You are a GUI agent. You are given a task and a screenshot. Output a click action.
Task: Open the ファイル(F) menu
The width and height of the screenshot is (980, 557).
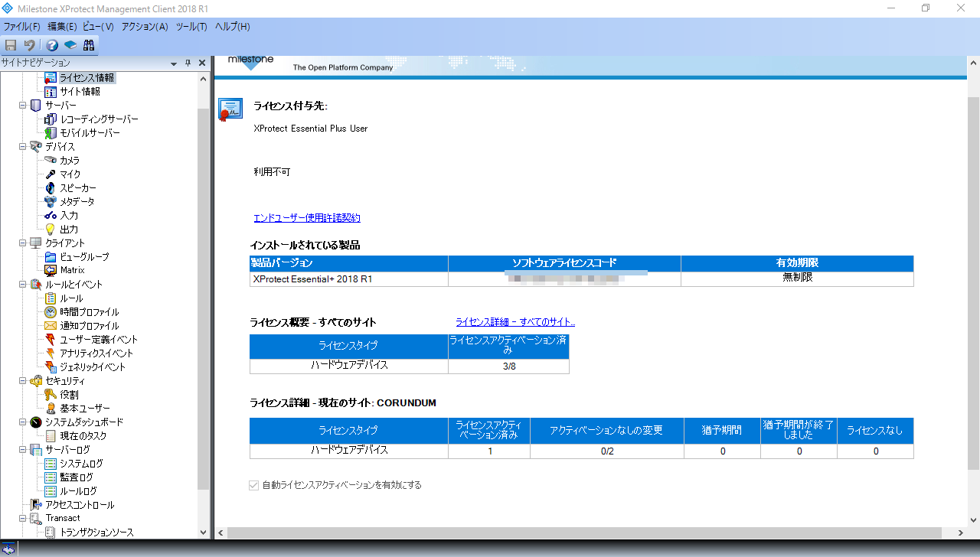click(21, 27)
